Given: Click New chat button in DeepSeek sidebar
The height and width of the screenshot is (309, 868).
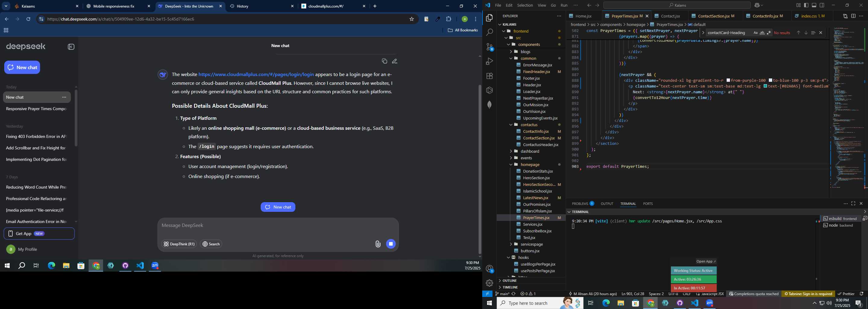Looking at the screenshot, I should pyautogui.click(x=22, y=68).
